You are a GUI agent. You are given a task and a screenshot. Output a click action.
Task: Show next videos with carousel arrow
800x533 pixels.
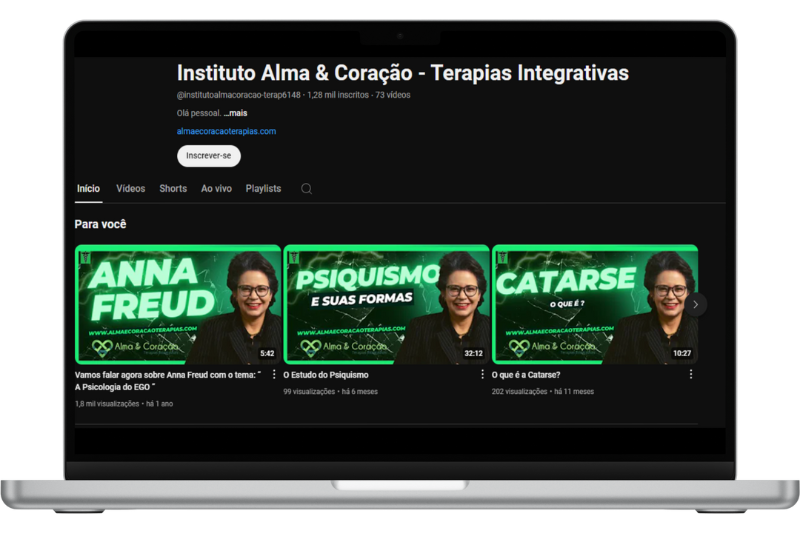[x=695, y=304]
